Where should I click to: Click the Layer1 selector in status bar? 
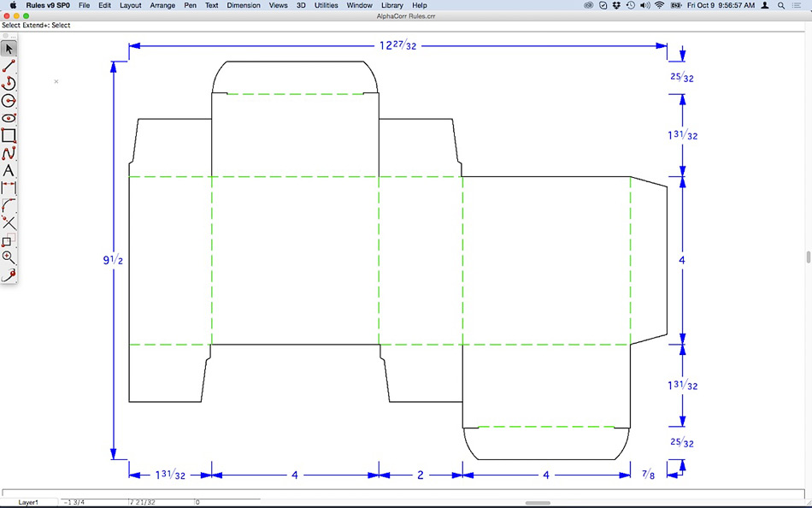(29, 503)
